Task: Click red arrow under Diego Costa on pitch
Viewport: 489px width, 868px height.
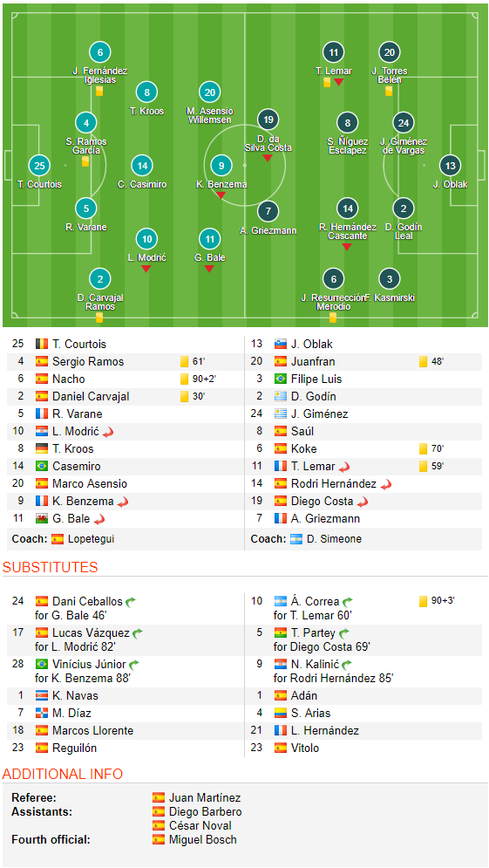Action: pyautogui.click(x=268, y=158)
